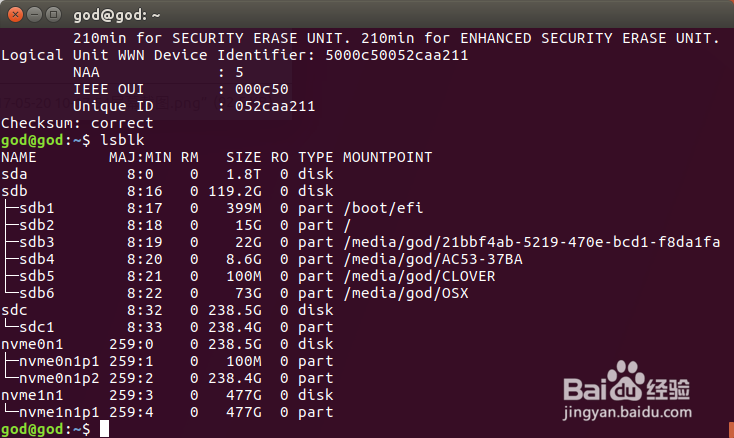The width and height of the screenshot is (734, 438).
Task: Click the nvme0n1p2 partition name
Action: [x=59, y=378]
